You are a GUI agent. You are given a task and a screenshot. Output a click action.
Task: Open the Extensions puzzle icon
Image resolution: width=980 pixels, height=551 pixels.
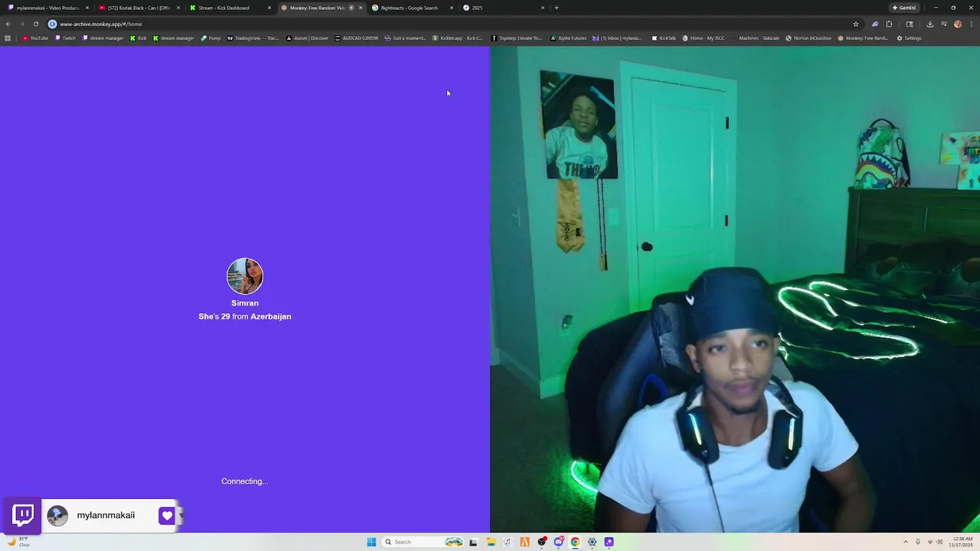tap(889, 24)
